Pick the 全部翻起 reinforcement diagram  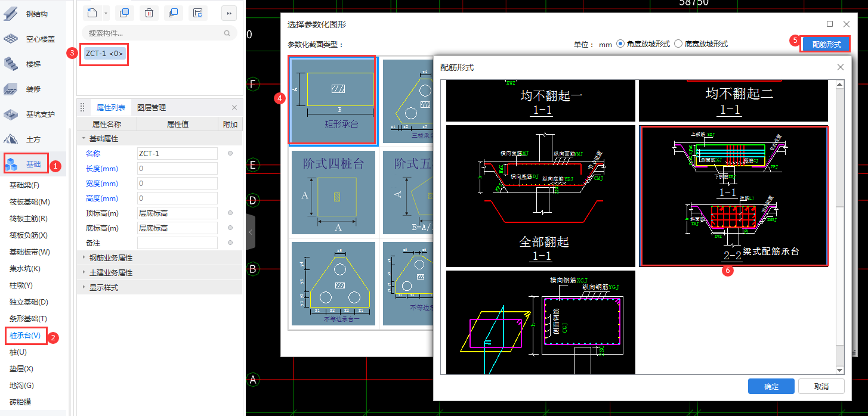tap(540, 195)
